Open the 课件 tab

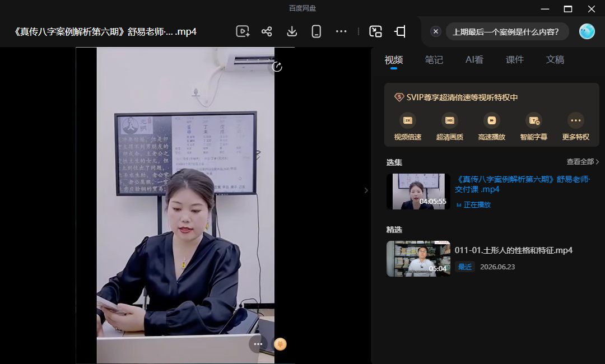[515, 60]
